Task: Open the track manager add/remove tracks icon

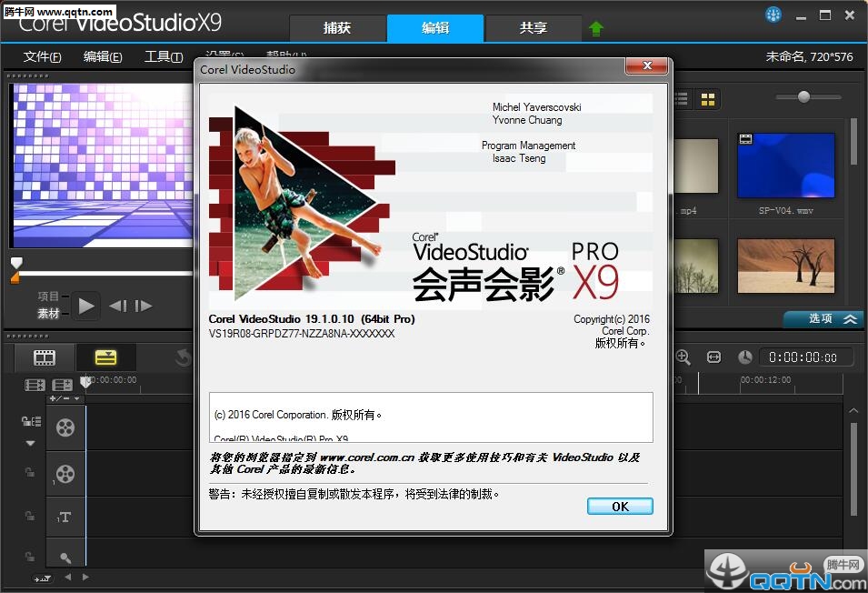Action: coord(62,384)
